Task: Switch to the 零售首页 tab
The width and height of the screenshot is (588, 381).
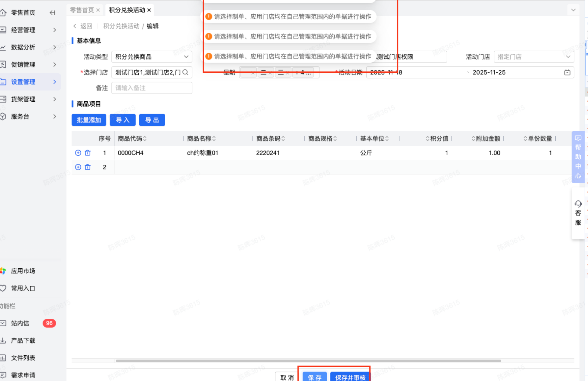Action: (x=82, y=10)
